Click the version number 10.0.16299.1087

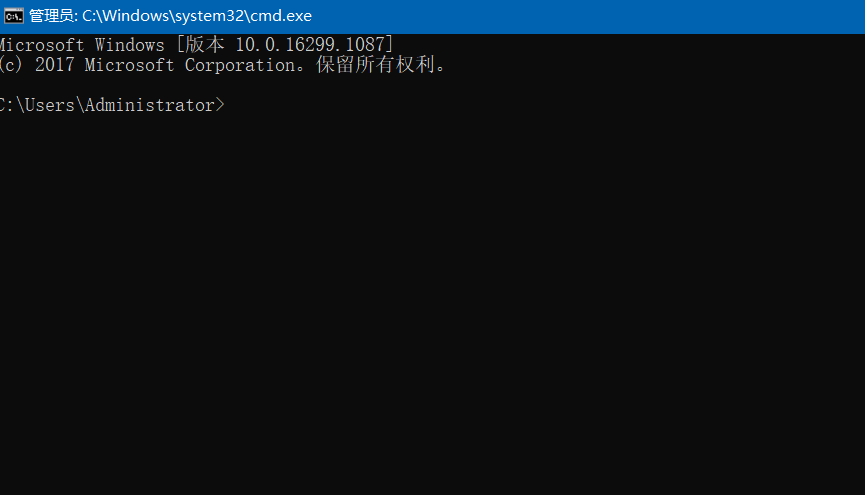coord(310,45)
